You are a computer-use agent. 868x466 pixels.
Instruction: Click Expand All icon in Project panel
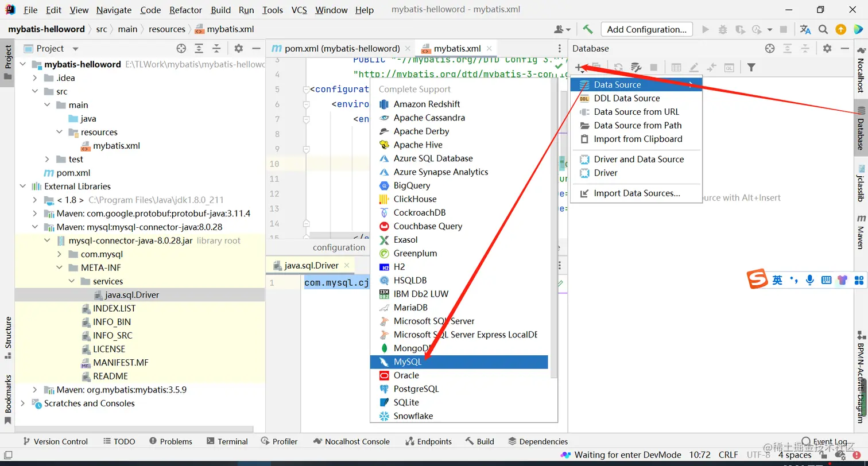point(199,49)
